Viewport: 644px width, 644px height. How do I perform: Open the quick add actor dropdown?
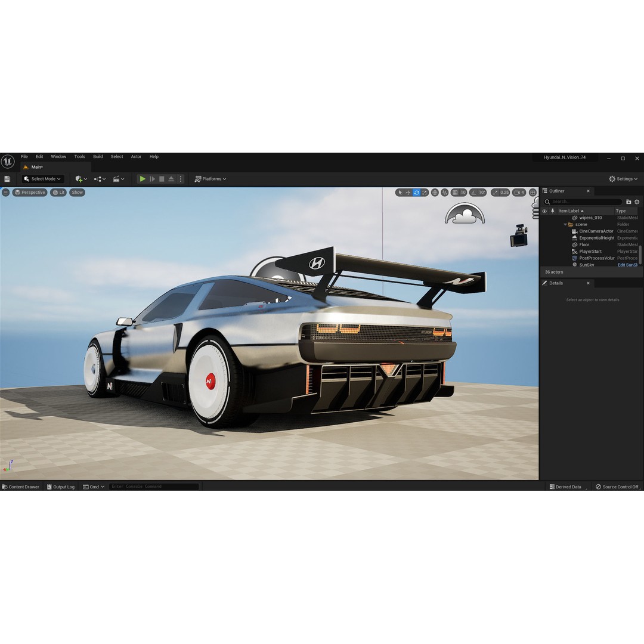coord(81,179)
